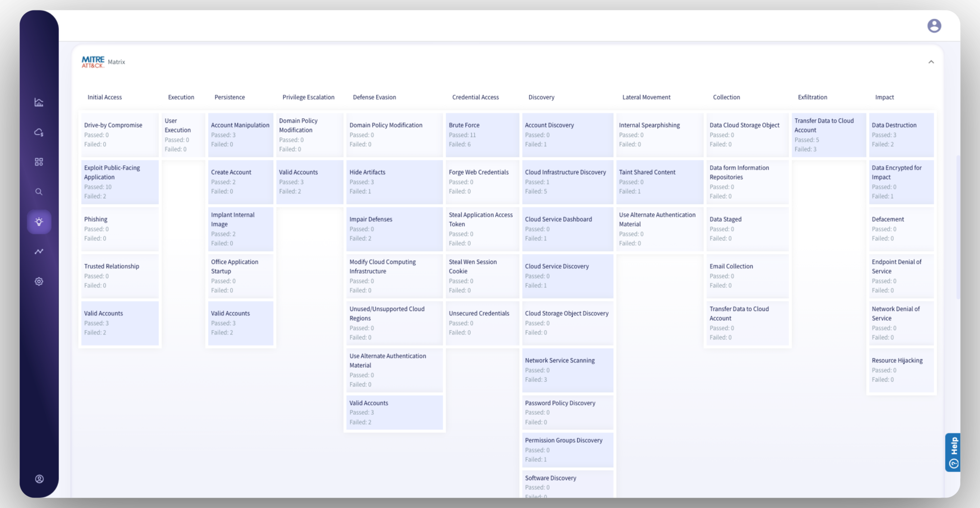
Task: Open the Taint Shared Content card
Action: pos(659,182)
